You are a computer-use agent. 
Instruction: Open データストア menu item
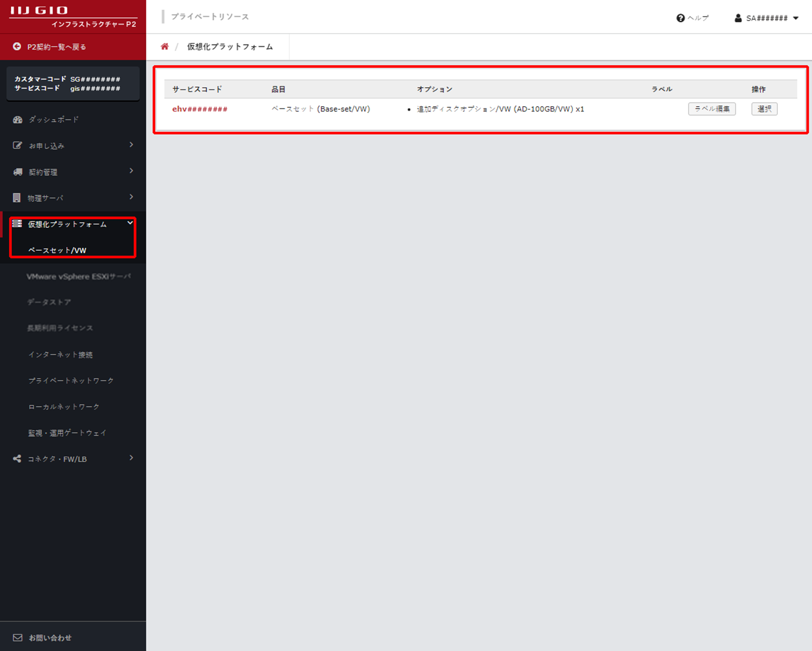click(49, 302)
